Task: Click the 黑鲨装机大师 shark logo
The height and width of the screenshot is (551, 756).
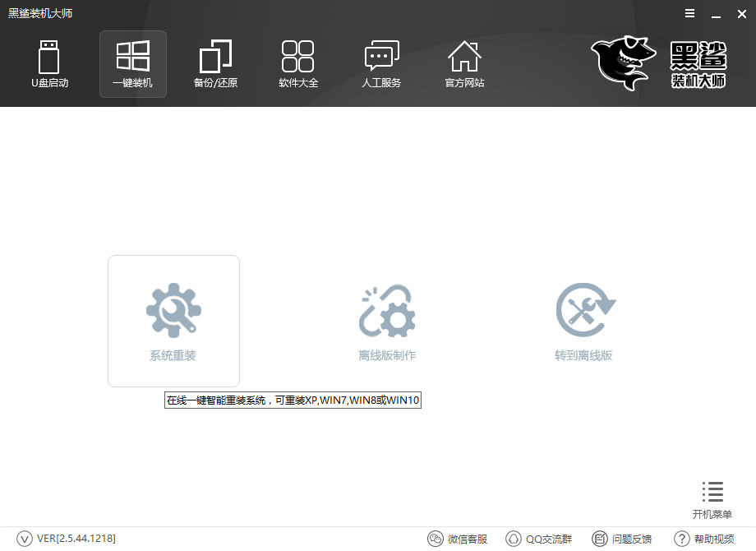Action: [x=623, y=62]
